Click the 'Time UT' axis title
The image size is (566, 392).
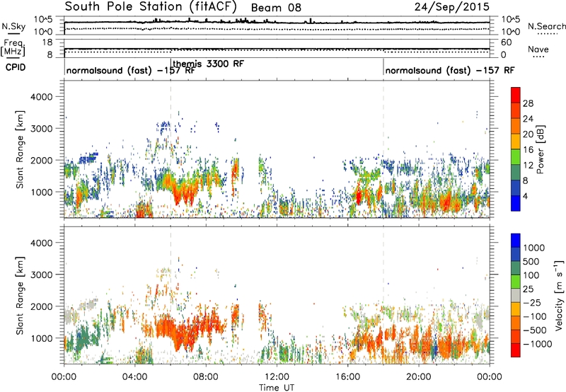(277, 388)
